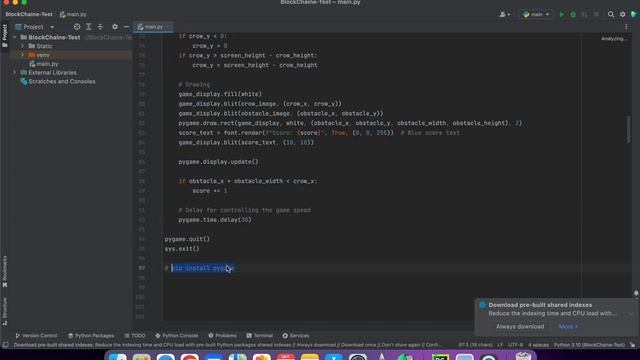Click the pygame.display.update() line

click(x=218, y=162)
